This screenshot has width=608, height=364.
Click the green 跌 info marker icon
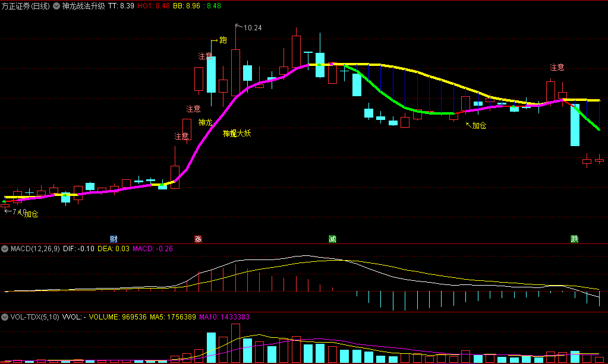(575, 239)
